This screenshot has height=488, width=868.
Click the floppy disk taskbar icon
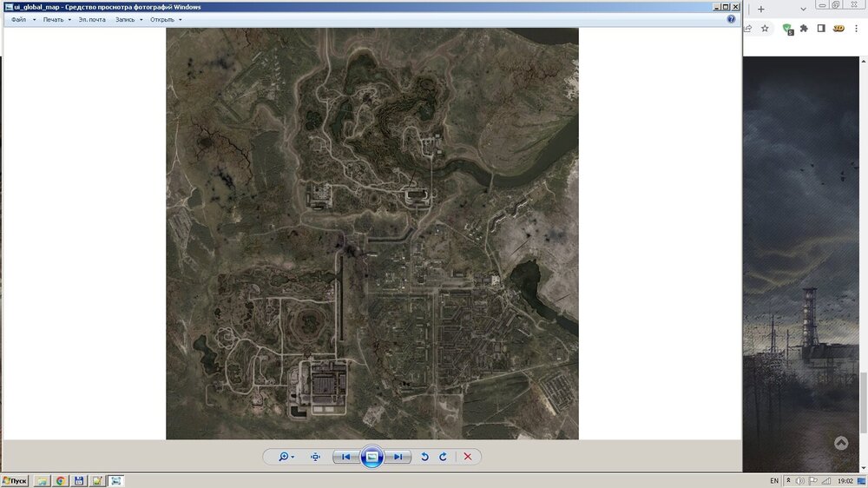[79, 481]
